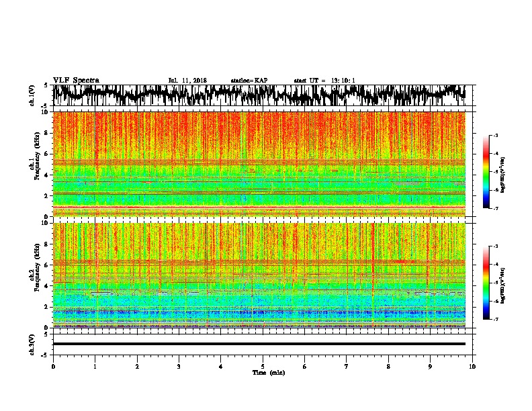The width and height of the screenshot is (532, 411).
Task: Click the '-7' value below ch.2 colorbar
Action: (495, 320)
